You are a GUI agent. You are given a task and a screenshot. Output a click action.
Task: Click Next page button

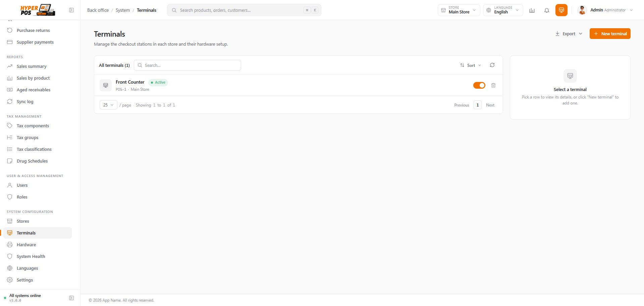point(490,105)
